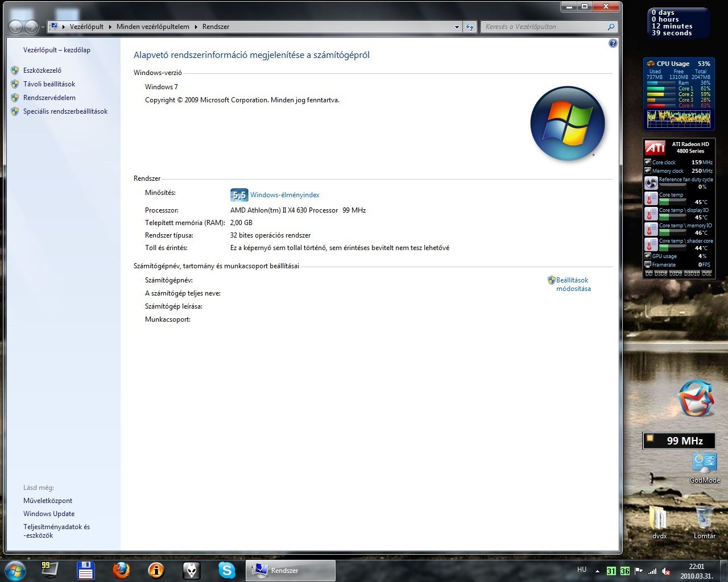The image size is (728, 582).
Task: Click Beállítások módosítása link
Action: [573, 284]
